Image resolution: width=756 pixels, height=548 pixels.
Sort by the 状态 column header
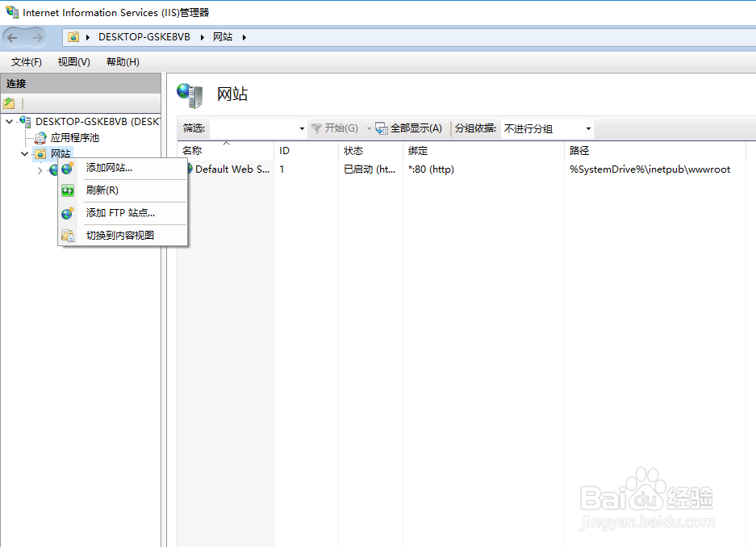[371, 150]
